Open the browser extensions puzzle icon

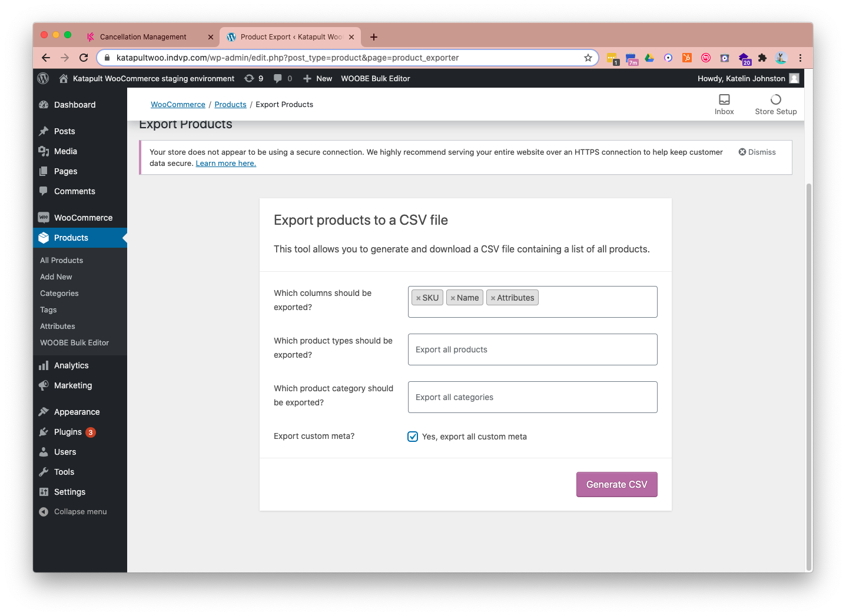click(x=762, y=58)
